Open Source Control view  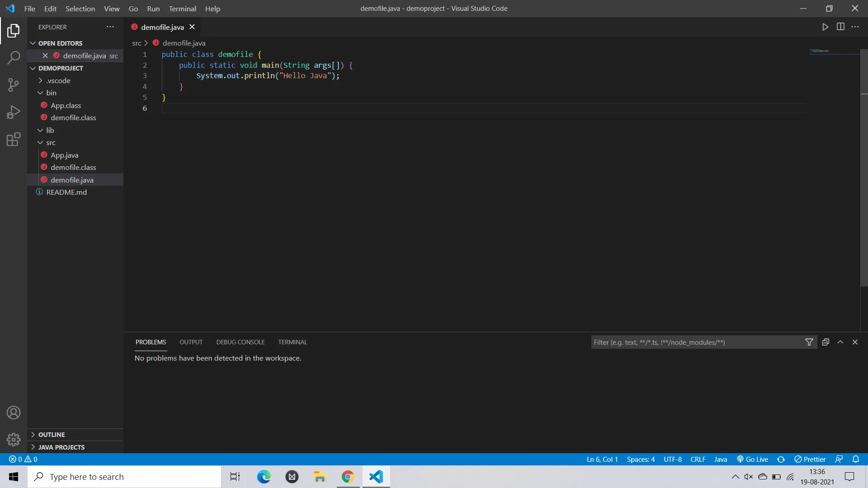(14, 84)
